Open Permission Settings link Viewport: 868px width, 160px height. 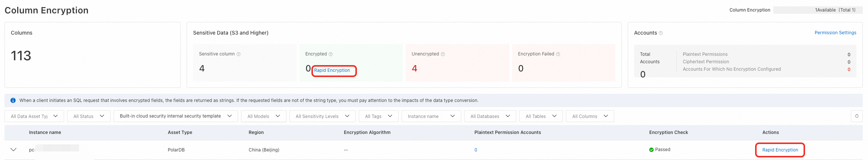click(835, 33)
